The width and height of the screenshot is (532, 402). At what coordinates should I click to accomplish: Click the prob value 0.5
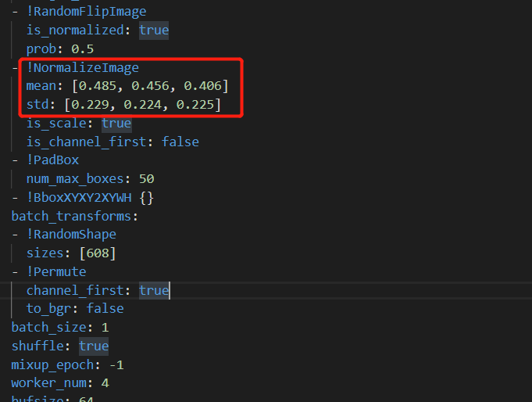83,49
